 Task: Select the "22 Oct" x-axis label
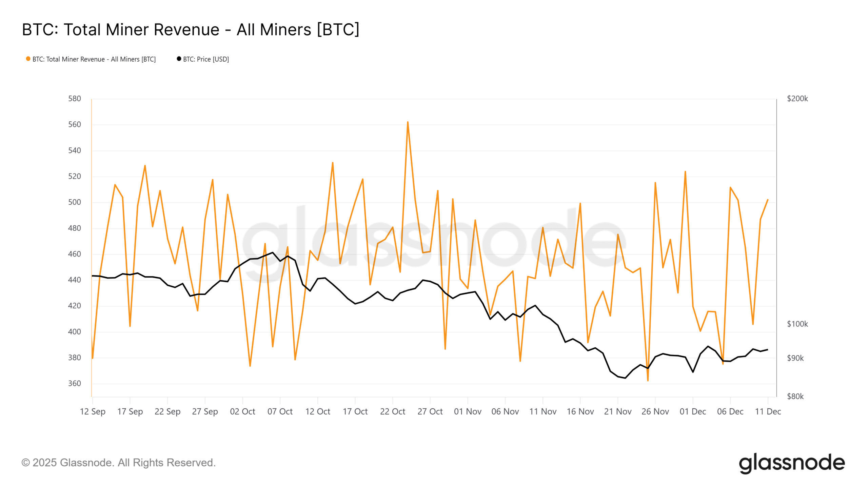393,411
